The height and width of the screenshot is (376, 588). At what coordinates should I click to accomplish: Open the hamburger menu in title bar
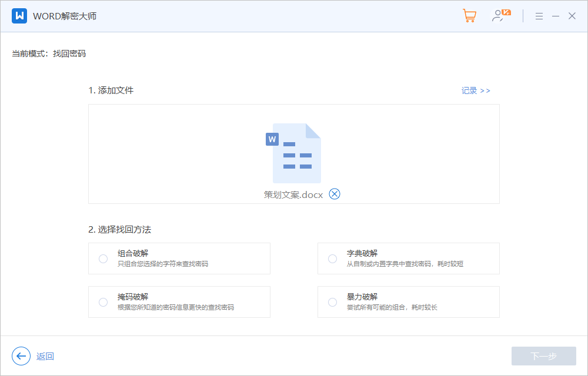(x=539, y=16)
